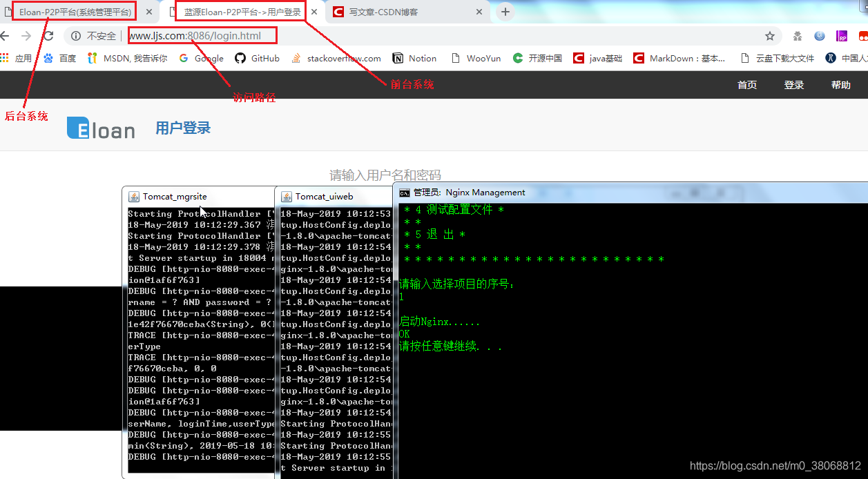Click the 登录 navigation item
868x479 pixels.
794,85
